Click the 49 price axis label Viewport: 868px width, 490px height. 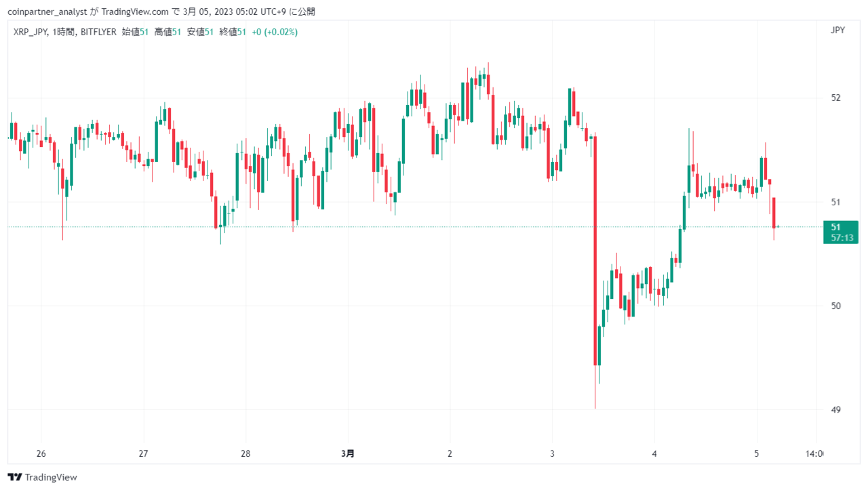835,410
